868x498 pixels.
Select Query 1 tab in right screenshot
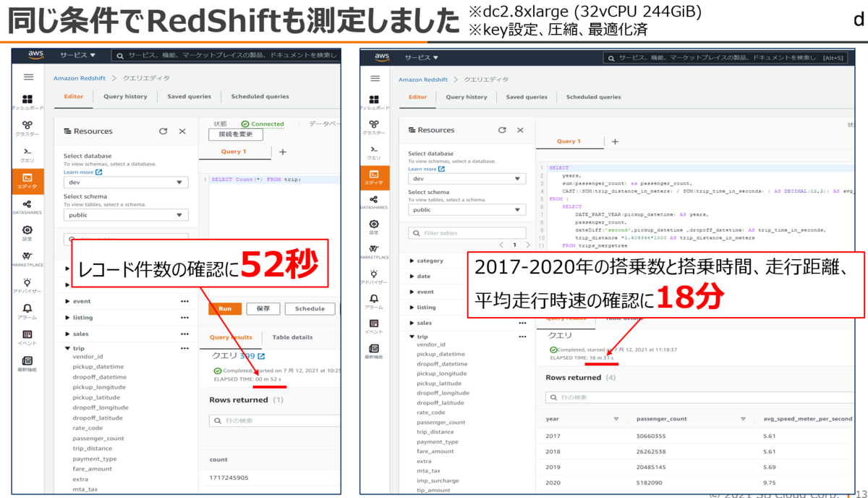tap(568, 141)
